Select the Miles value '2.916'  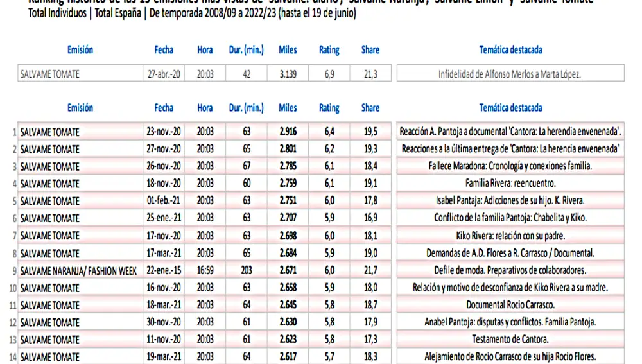[x=288, y=132]
